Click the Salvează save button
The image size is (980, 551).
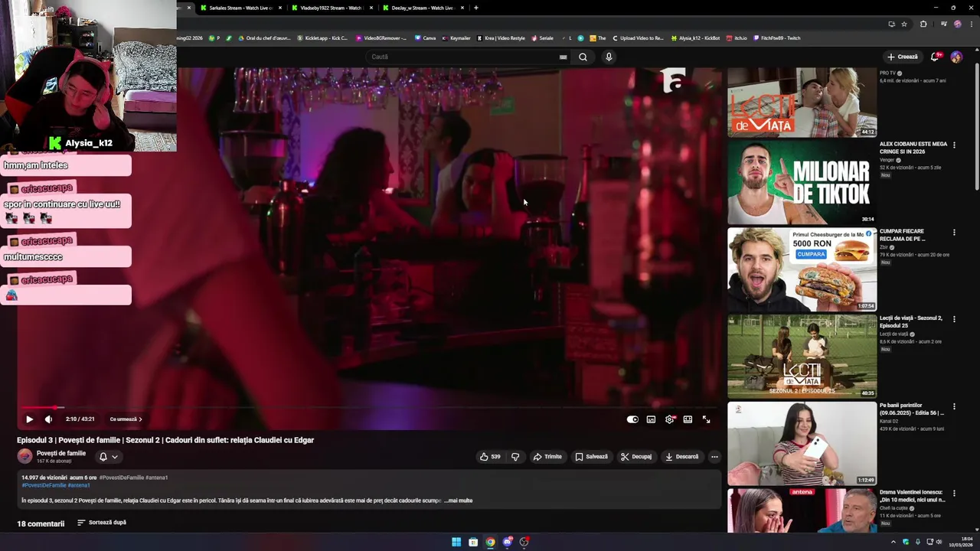click(x=591, y=457)
